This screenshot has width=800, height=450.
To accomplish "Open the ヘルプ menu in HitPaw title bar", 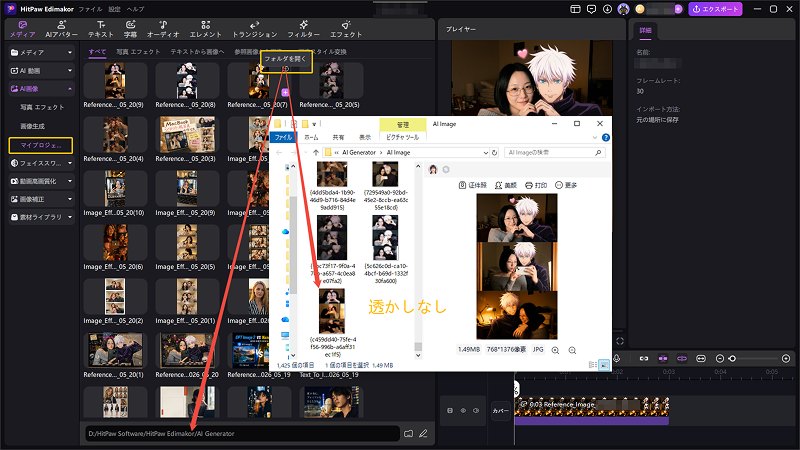I will click(x=135, y=9).
